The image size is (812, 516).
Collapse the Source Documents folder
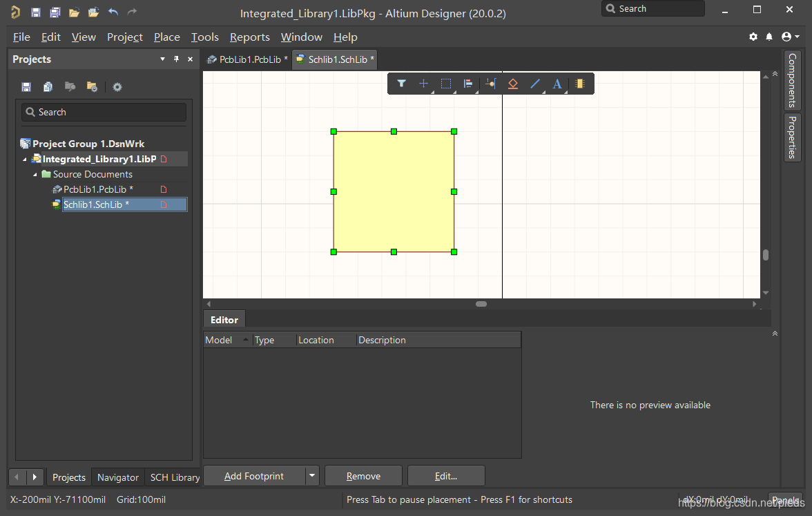tap(36, 175)
